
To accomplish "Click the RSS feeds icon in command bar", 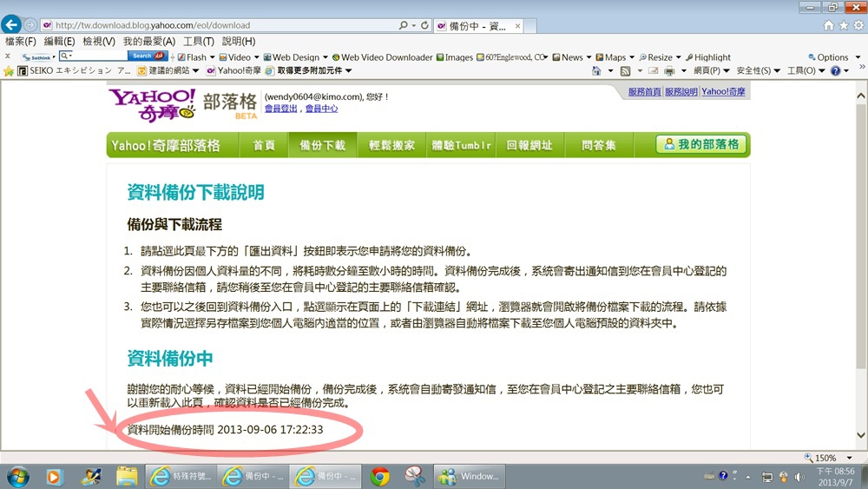I will (x=625, y=71).
